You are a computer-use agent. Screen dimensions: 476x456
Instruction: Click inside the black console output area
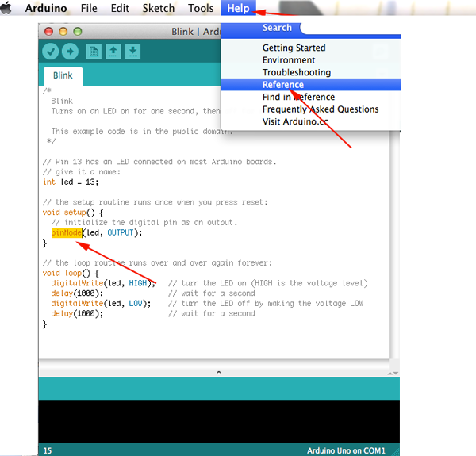point(219,421)
